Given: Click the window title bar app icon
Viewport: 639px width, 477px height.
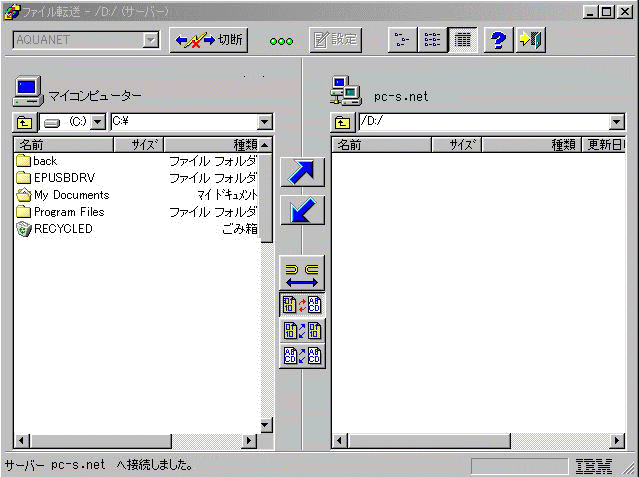Looking at the screenshot, I should 11,11.
